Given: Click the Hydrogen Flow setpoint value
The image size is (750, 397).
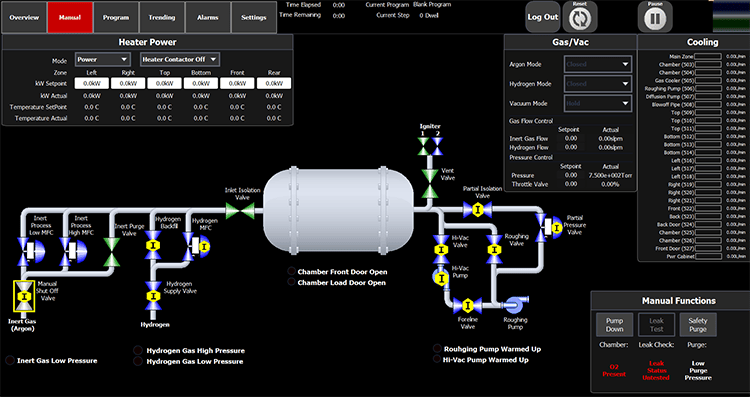Looking at the screenshot, I should (571, 147).
